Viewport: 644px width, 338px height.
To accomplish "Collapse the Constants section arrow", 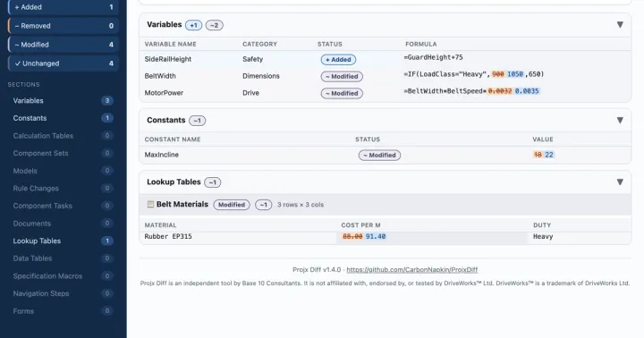I will coord(620,121).
